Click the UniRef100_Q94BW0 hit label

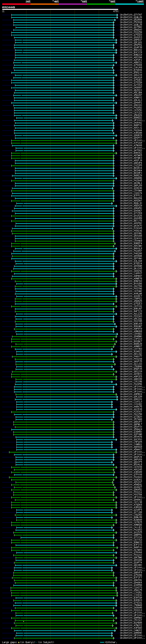(131, 337)
